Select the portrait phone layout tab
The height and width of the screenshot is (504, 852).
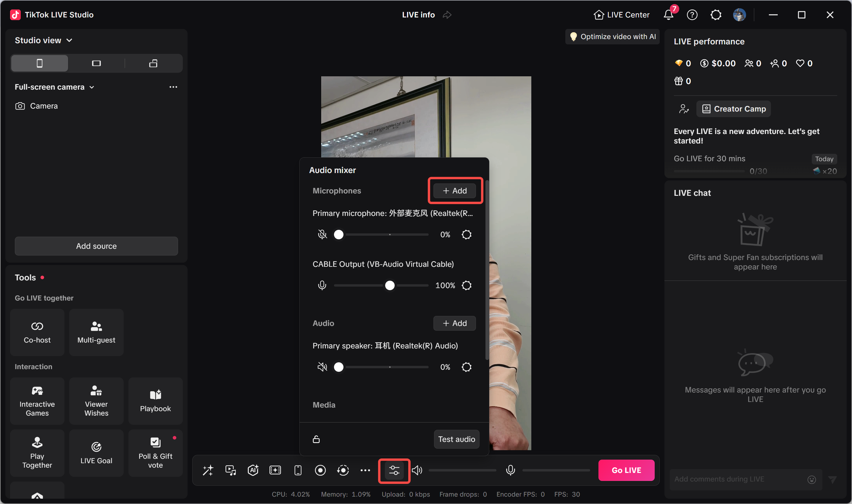40,63
